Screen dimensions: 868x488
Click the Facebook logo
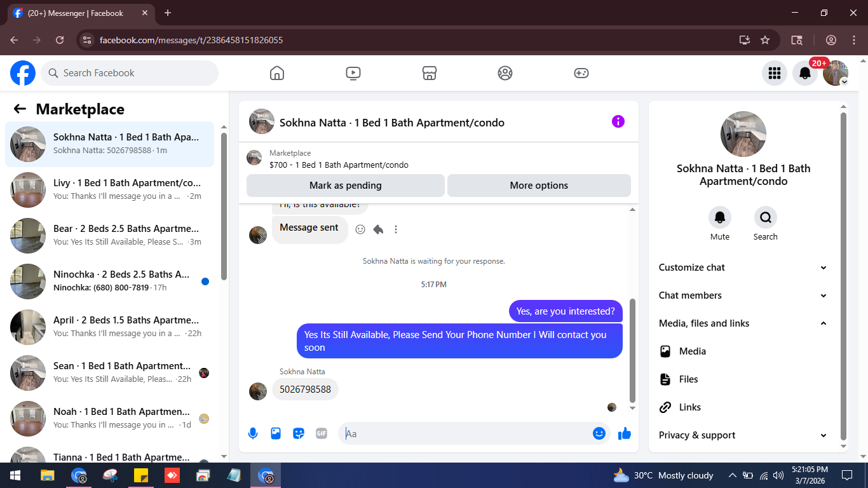coord(23,73)
